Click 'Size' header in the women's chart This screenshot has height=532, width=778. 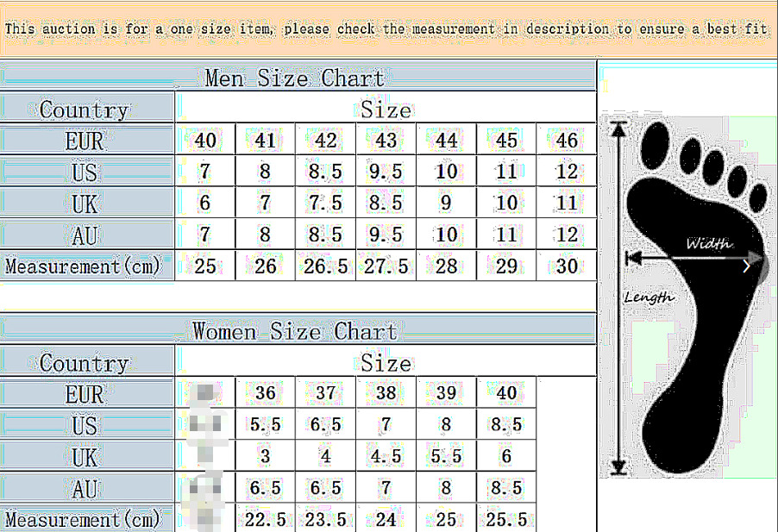pos(386,363)
